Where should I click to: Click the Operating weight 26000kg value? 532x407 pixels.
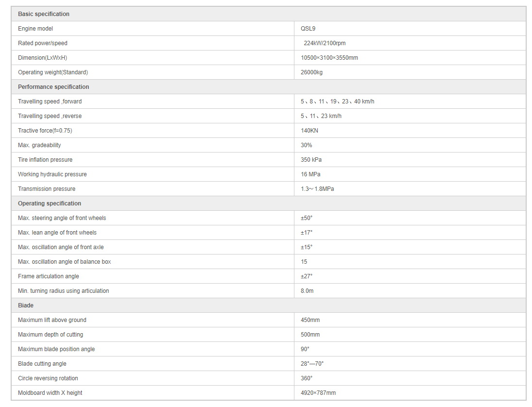coord(311,72)
